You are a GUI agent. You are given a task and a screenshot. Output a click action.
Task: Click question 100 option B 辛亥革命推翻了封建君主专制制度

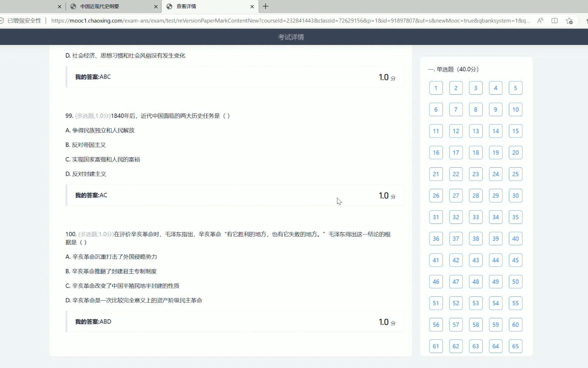tap(111, 271)
